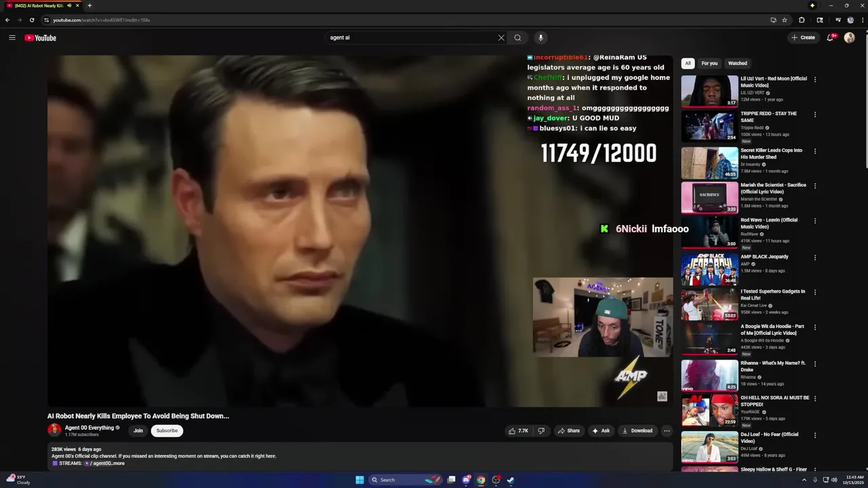The image size is (868, 488).
Task: Open the Agent 00 Everything channel avatar
Action: click(x=54, y=430)
